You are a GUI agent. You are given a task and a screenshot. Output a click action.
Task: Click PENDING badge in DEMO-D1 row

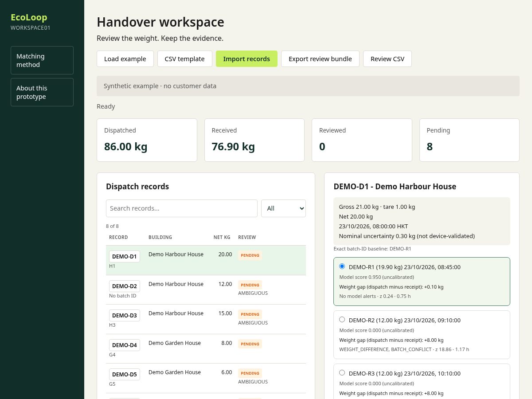pyautogui.click(x=250, y=255)
